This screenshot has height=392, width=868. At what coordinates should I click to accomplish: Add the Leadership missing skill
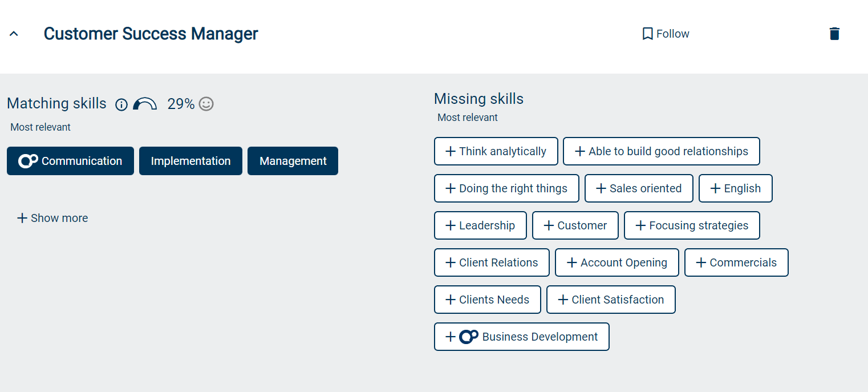pos(480,225)
